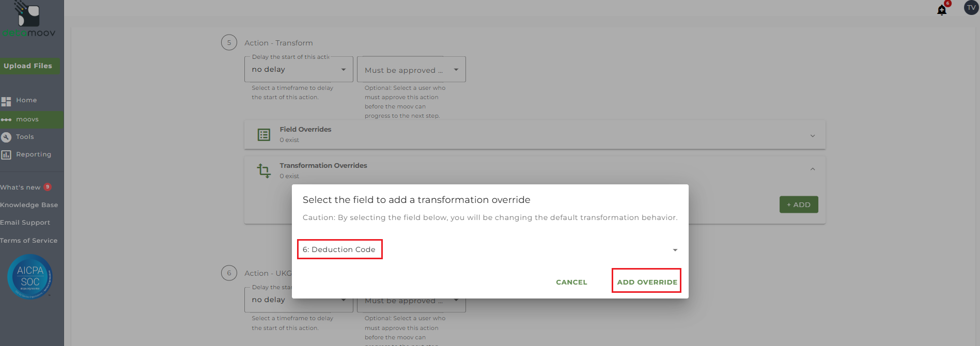Open the Reporting menu item
The image size is (980, 346).
point(34,154)
